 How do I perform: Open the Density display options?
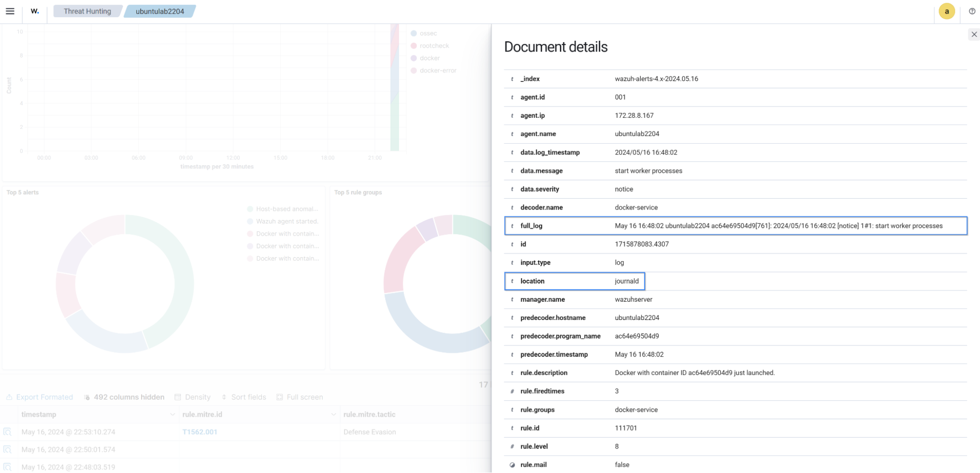tap(193, 397)
